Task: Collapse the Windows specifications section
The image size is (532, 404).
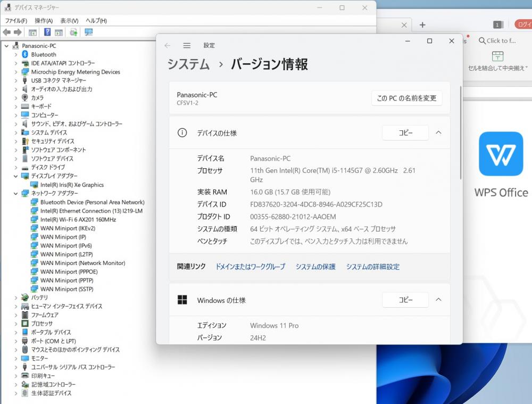Action: point(438,300)
